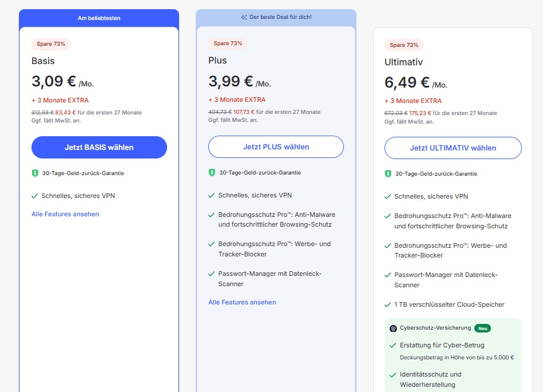Screen dimensions: 543x392
Task: Select the 'Jetzt ULTIMATIV wählen' button
Action: [x=453, y=148]
